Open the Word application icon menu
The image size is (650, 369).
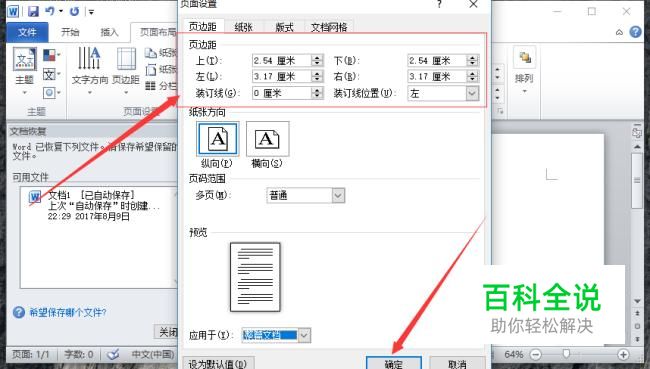(x=13, y=11)
